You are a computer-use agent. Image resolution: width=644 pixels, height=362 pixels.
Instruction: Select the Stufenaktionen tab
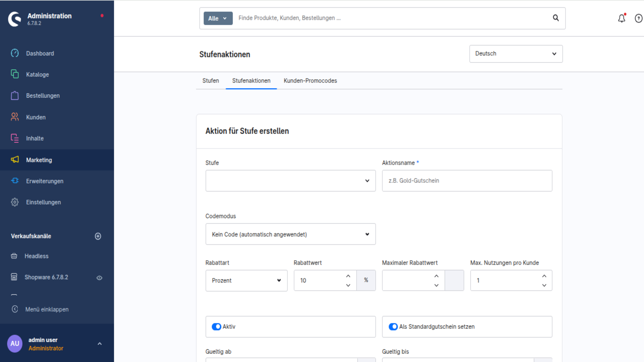251,81
